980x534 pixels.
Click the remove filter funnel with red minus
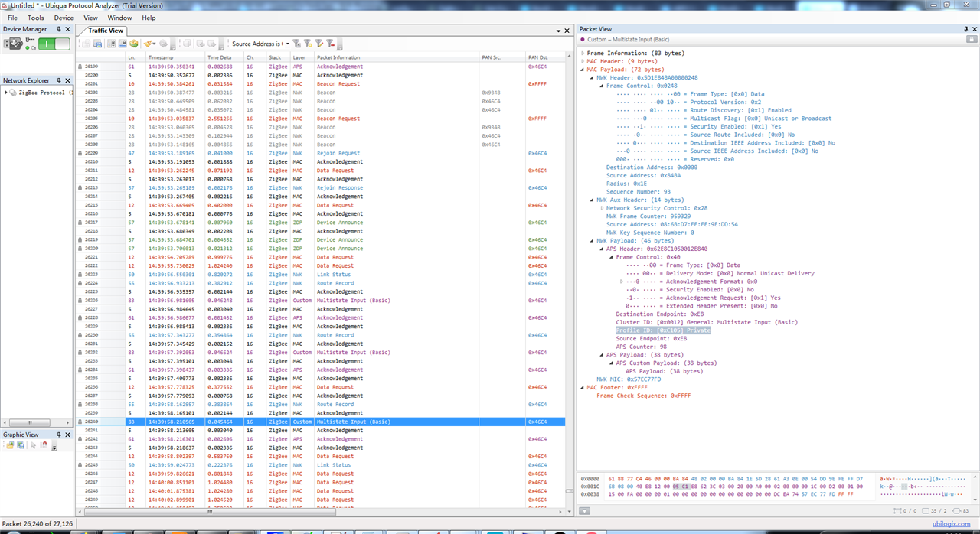tap(331, 44)
